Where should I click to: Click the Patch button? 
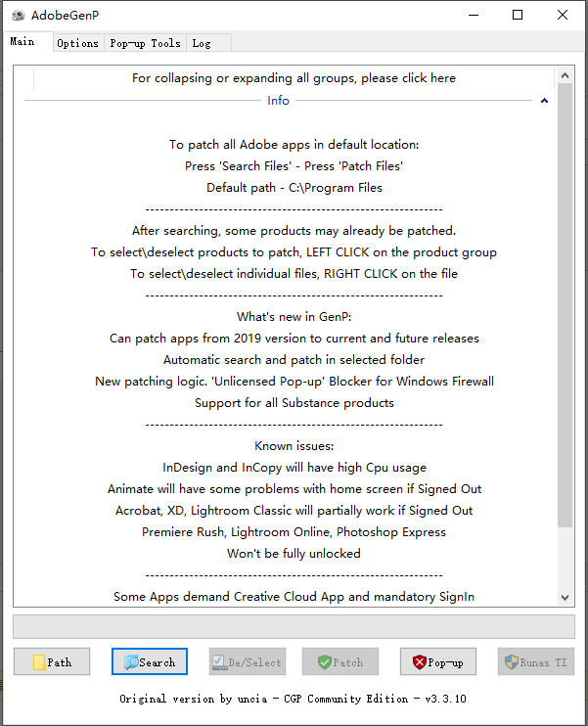coord(340,661)
